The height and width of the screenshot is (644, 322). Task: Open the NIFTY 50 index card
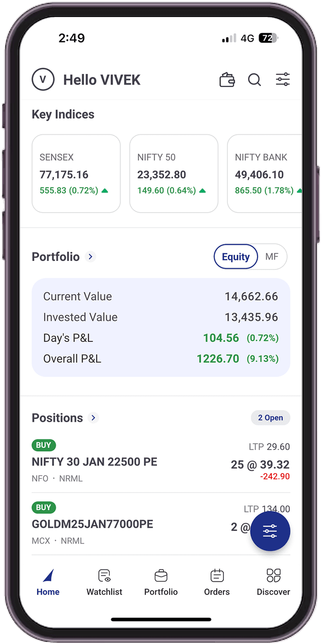pyautogui.click(x=174, y=173)
